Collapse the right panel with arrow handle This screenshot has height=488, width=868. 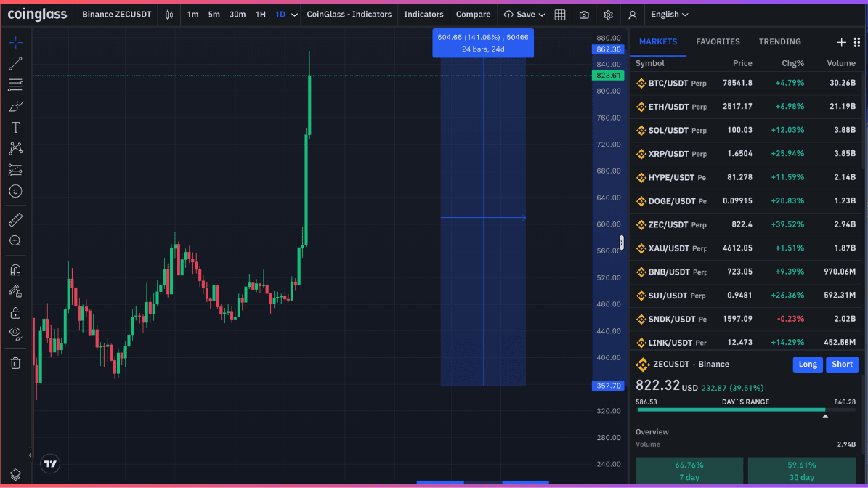pos(622,243)
